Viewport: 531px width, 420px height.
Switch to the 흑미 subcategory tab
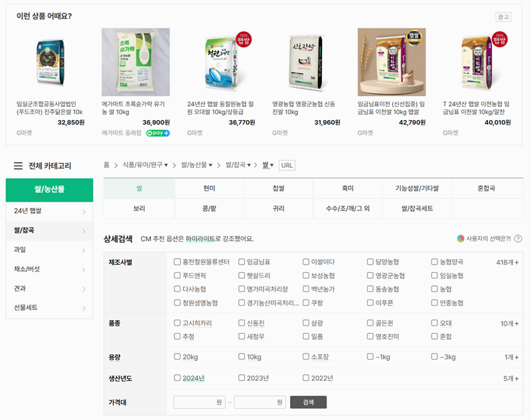348,188
